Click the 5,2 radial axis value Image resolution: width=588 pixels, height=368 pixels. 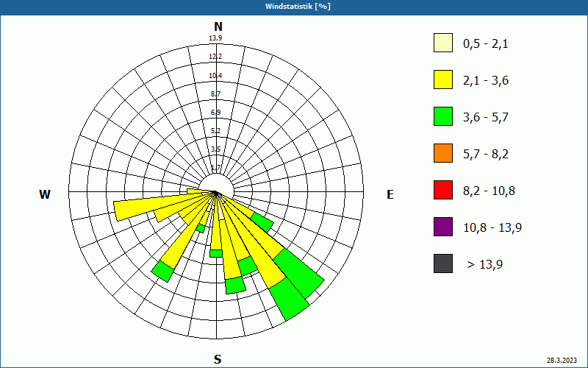(x=215, y=131)
